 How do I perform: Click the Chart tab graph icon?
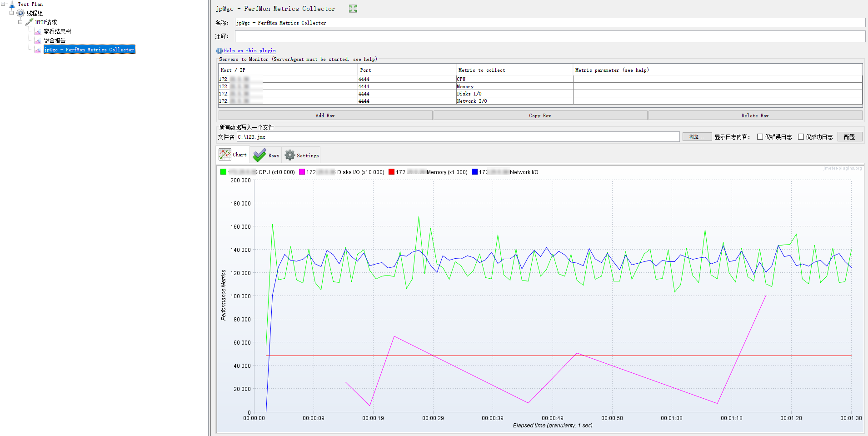pyautogui.click(x=225, y=154)
